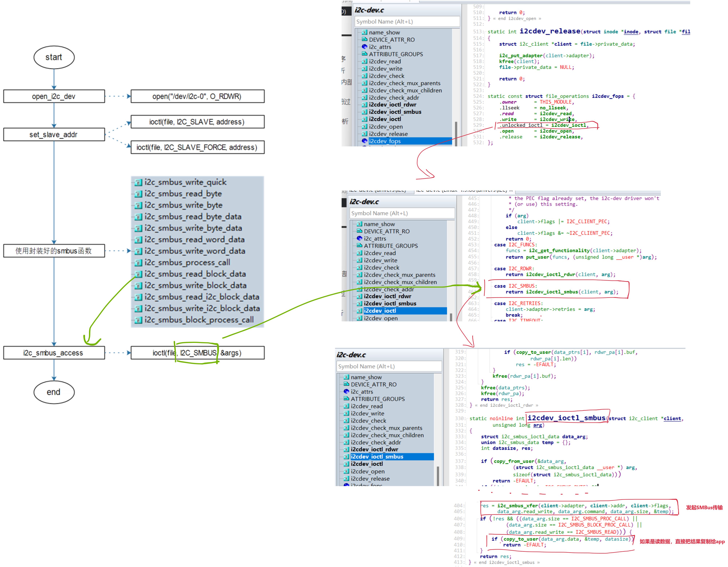
Task: Click the ioctl(file, I2C_SLAVE, address) box
Action: click(198, 122)
